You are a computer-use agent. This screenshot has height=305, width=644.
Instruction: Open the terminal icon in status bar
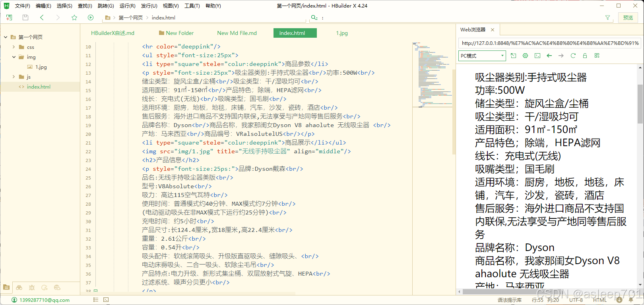click(106, 300)
